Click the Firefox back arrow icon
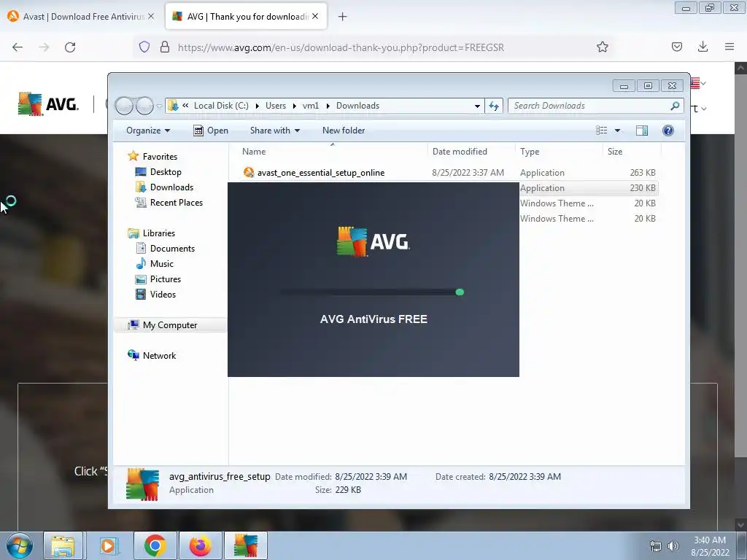This screenshot has width=747, height=560. 18,47
